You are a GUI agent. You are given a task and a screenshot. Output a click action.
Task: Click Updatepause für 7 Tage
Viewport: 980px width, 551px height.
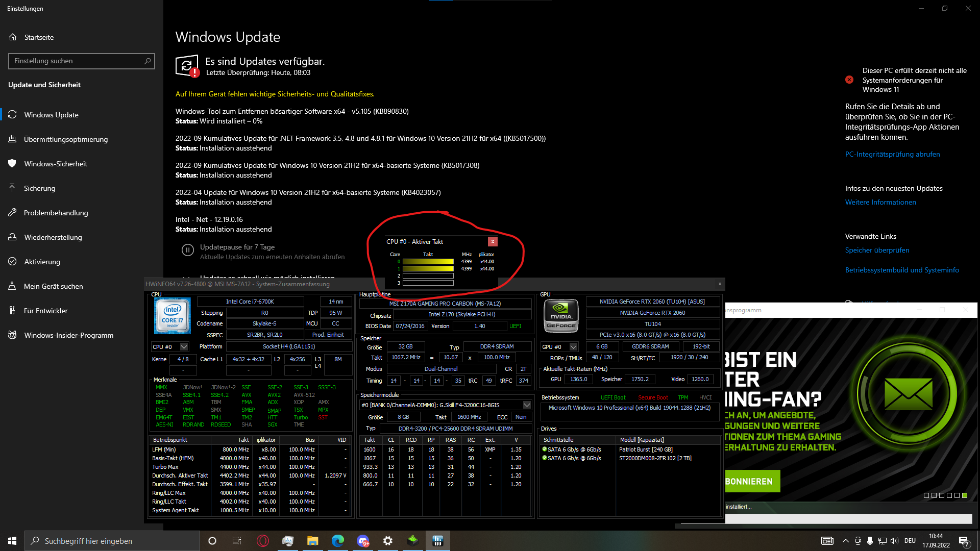click(237, 247)
